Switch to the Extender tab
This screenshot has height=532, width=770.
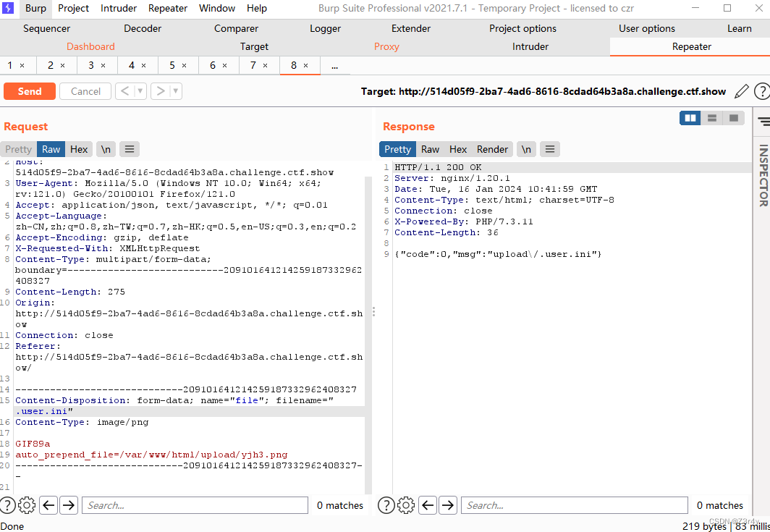pyautogui.click(x=411, y=28)
